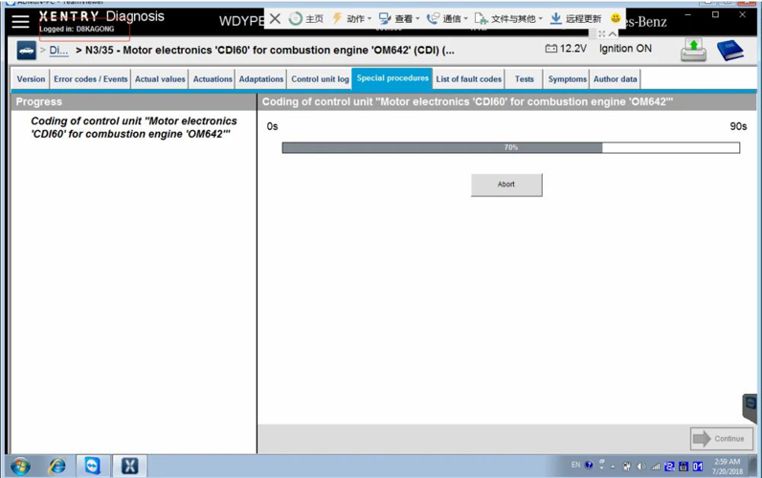Open the TeamViewer 通信 communicate dropdown

point(447,19)
